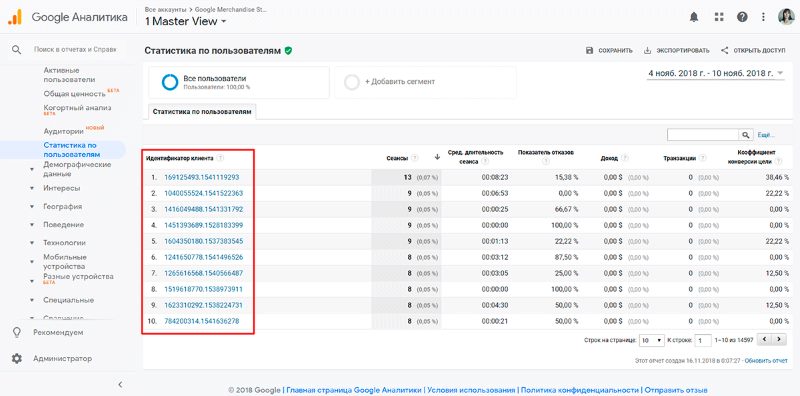This screenshot has width=800, height=396.
Task: Click the sort arrow in Сеансы column
Action: tap(437, 157)
